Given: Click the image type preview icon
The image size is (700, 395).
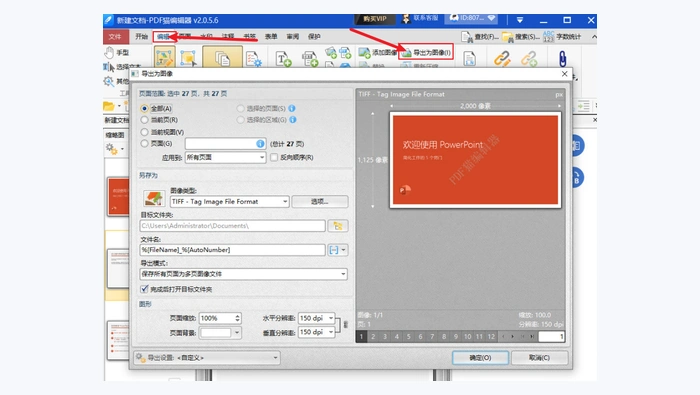Looking at the screenshot, I should pyautogui.click(x=154, y=198).
